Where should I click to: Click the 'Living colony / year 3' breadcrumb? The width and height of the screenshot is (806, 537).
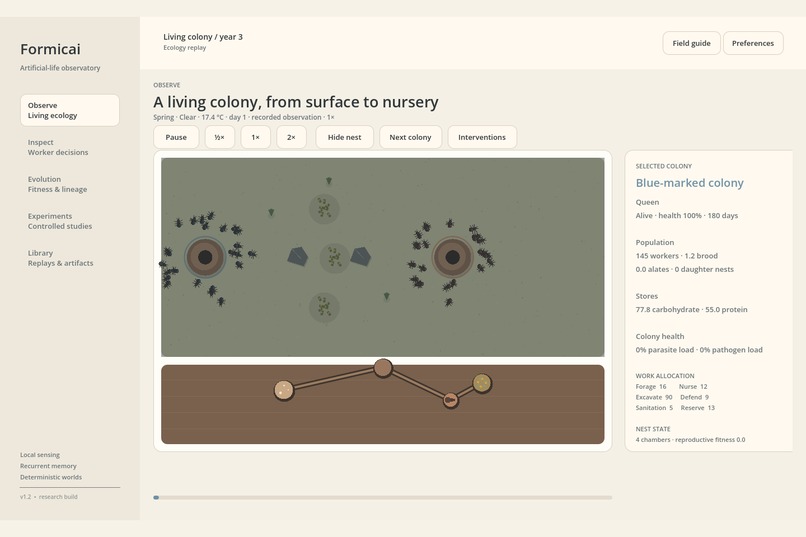[203, 37]
